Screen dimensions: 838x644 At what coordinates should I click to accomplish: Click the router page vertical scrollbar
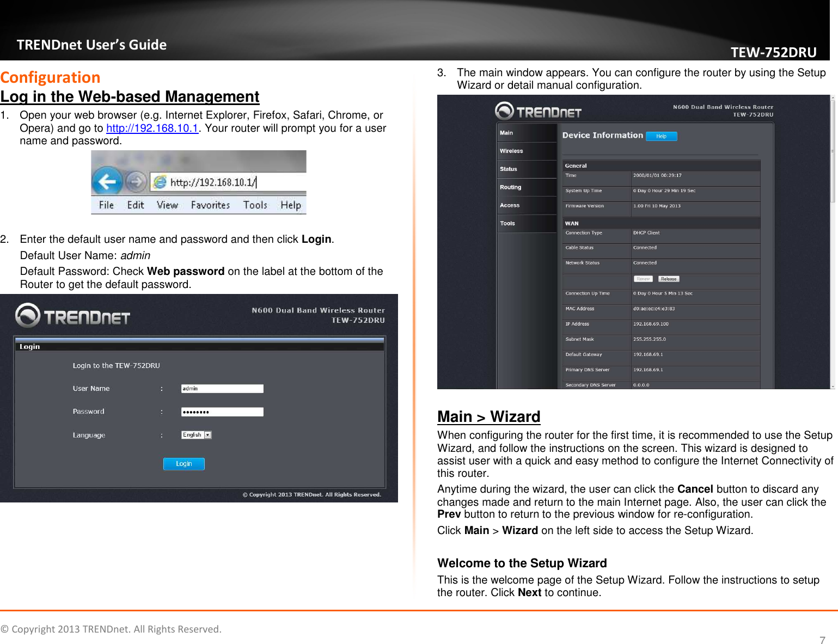click(x=833, y=242)
